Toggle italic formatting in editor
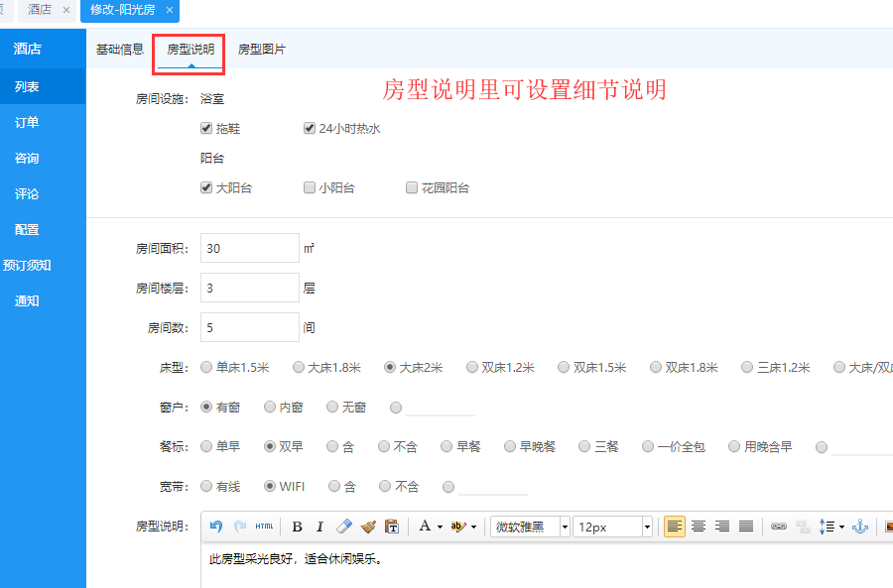893x588 pixels. coord(320,527)
